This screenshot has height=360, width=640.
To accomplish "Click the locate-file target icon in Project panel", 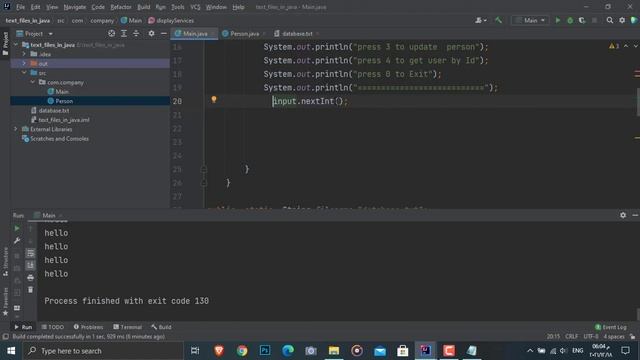I will coord(111,33).
